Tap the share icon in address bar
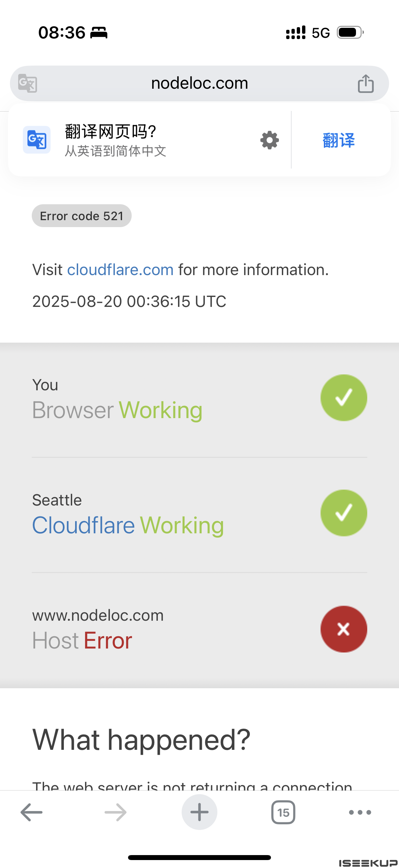The image size is (399, 868). coord(366,83)
